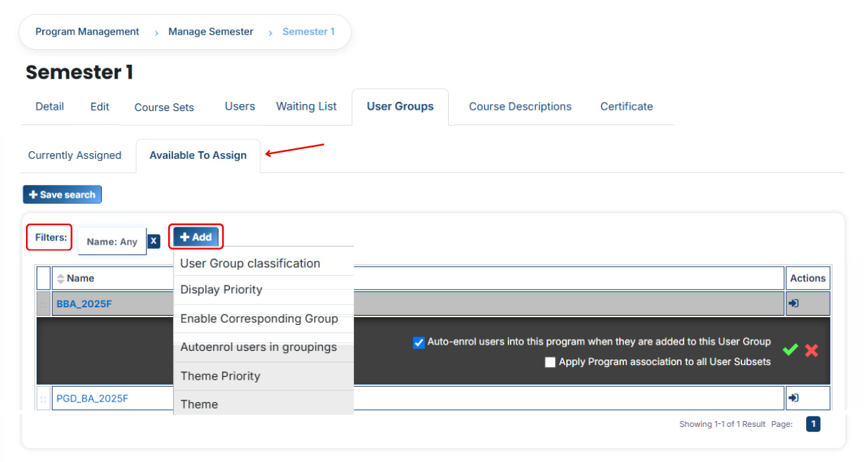Remove the Name: Any filter with X
This screenshot has width=868, height=462.
point(154,241)
